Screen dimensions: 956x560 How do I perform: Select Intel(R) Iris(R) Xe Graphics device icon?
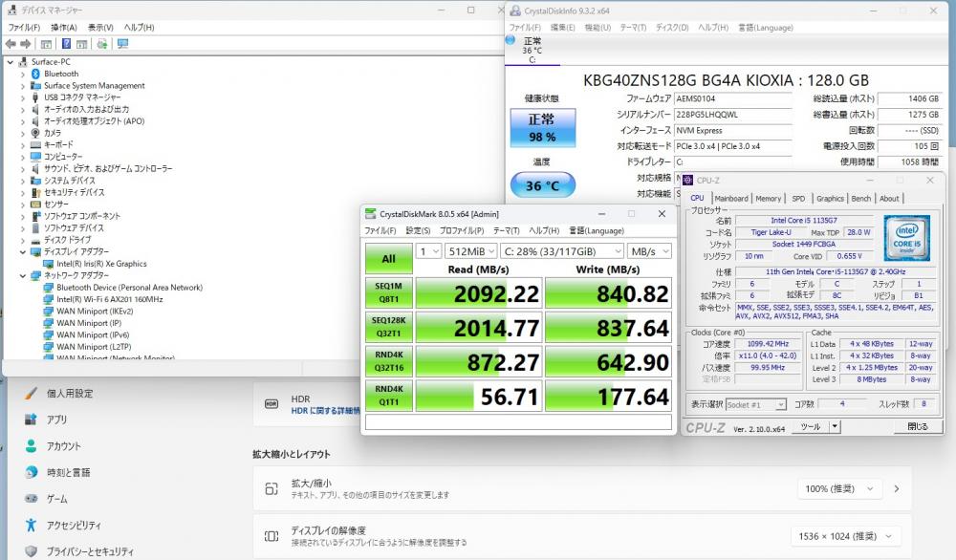tap(49, 264)
